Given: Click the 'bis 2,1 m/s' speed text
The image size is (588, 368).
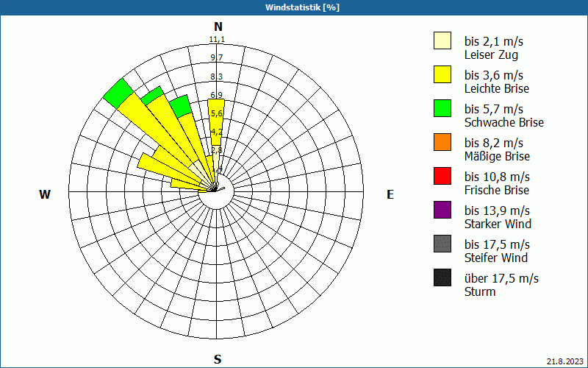Looking at the screenshot, I should point(493,41).
